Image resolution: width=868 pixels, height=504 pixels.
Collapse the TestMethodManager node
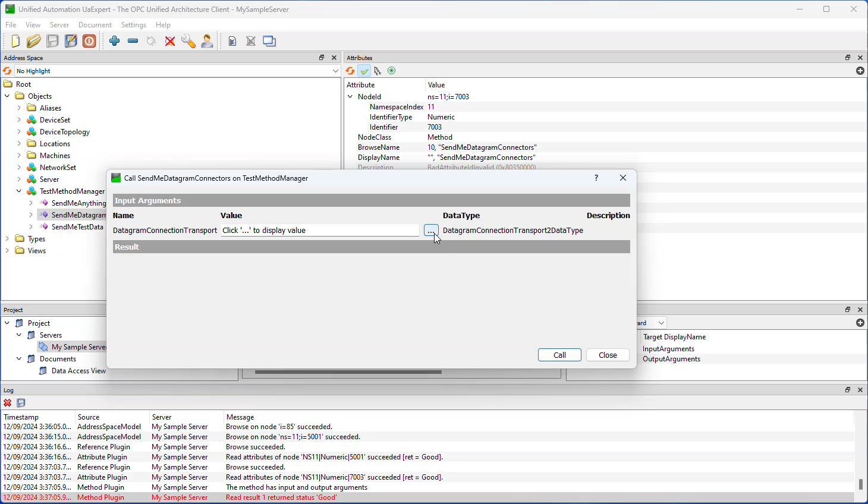coord(19,191)
